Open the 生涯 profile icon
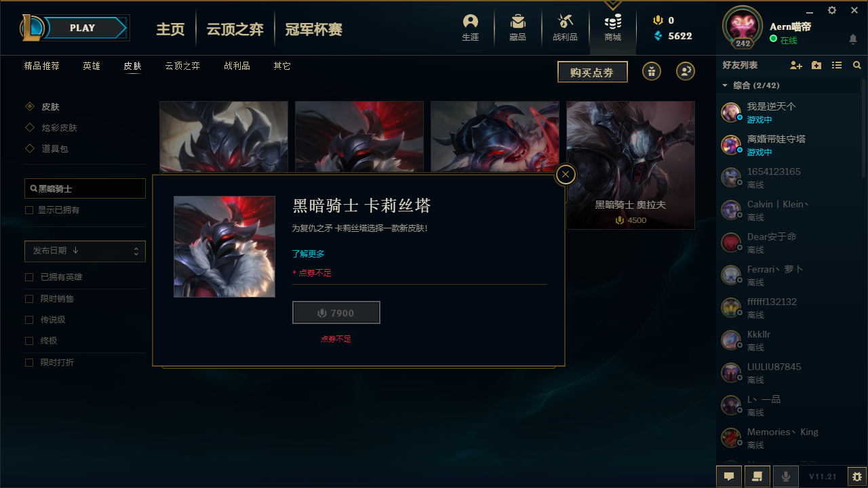Screen dimensions: 868x488 (x=471, y=28)
